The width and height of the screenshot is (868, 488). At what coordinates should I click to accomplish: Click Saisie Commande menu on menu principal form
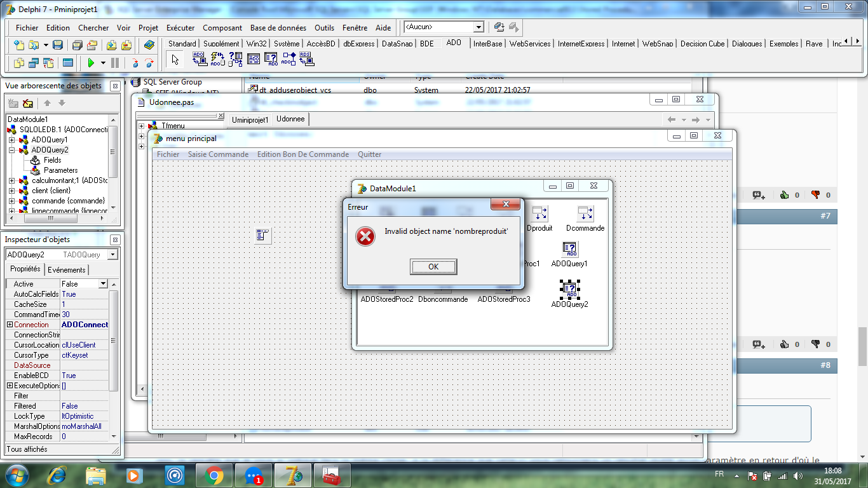coord(218,154)
